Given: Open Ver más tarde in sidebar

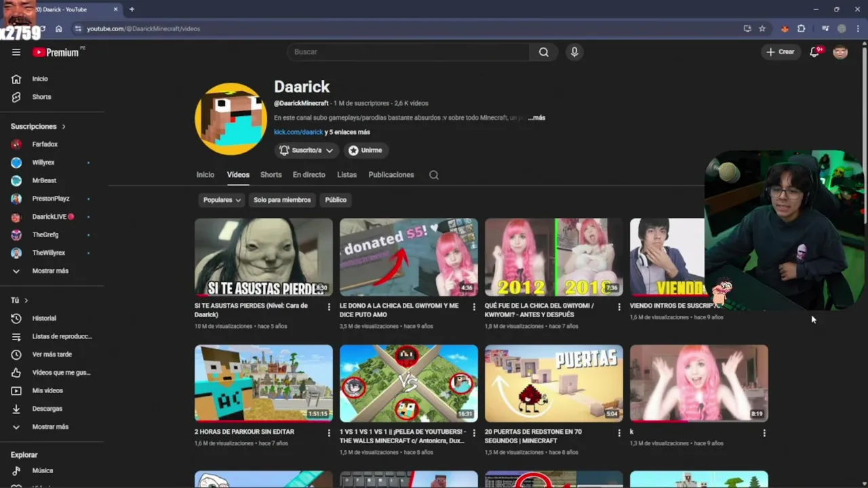Looking at the screenshot, I should point(52,354).
